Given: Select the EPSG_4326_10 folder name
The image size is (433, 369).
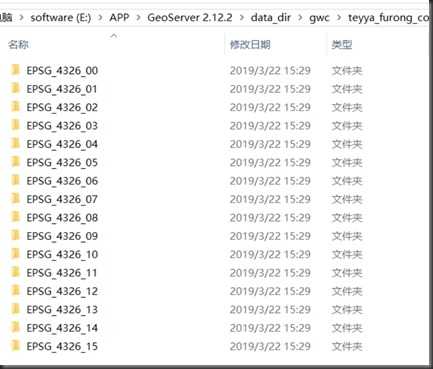Looking at the screenshot, I should pos(62,255).
